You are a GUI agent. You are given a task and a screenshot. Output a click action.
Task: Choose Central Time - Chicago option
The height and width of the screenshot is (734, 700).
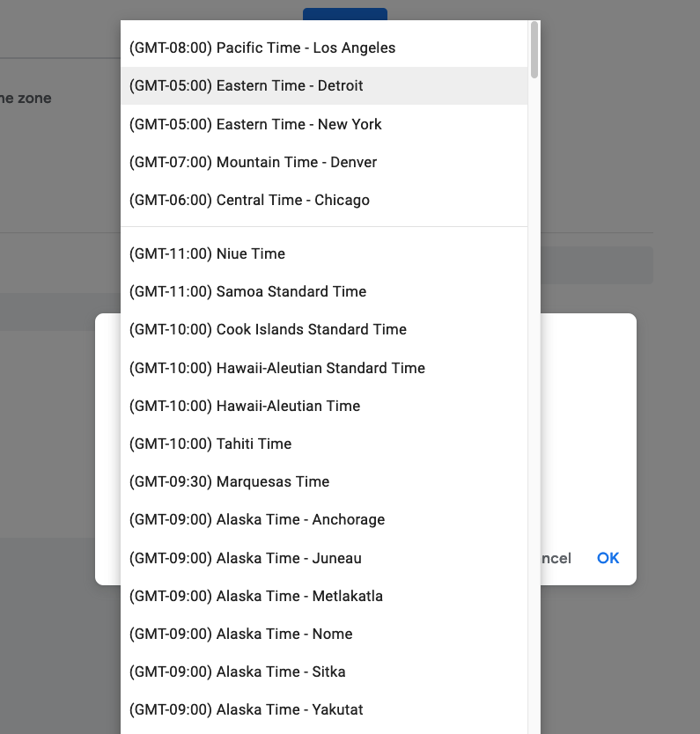click(x=249, y=200)
